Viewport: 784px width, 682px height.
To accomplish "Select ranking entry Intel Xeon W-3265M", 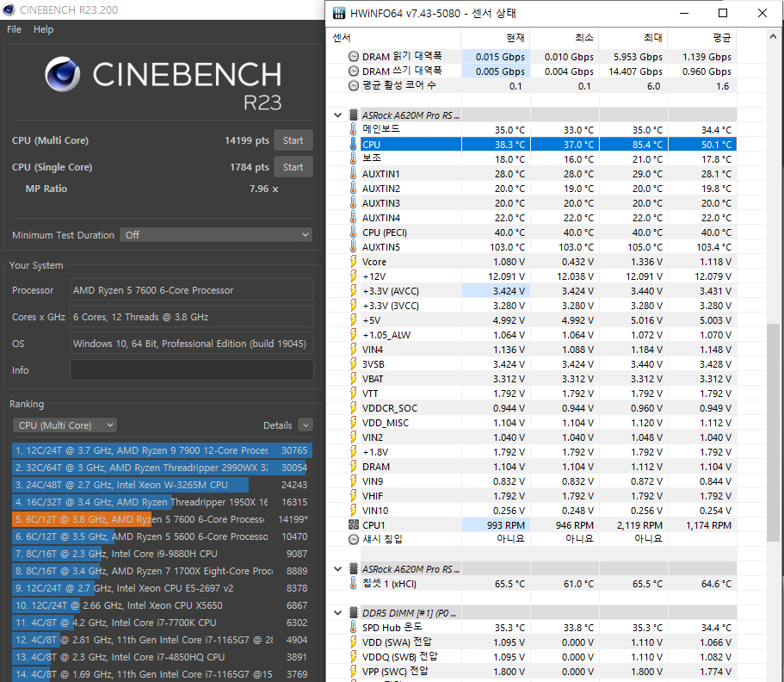I will click(x=162, y=485).
